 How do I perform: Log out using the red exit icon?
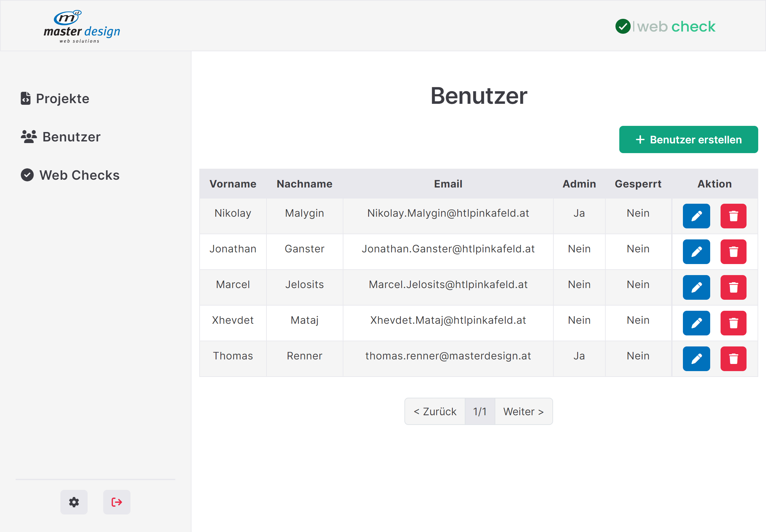[x=117, y=502]
